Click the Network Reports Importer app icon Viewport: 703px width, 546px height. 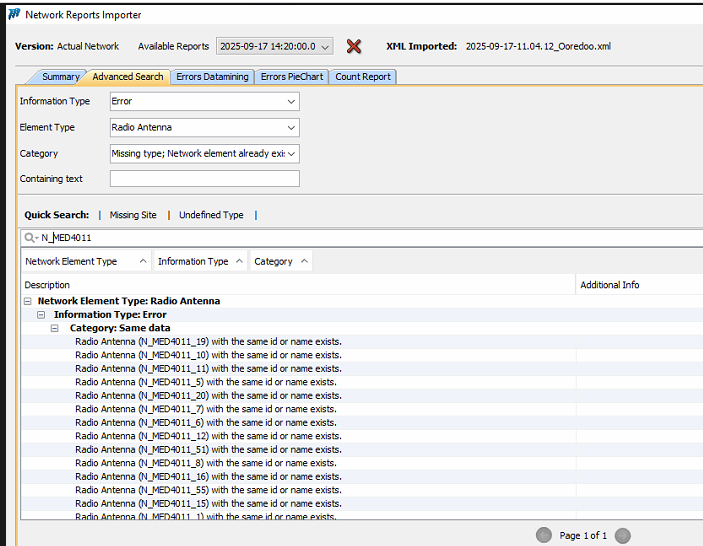[x=13, y=15]
